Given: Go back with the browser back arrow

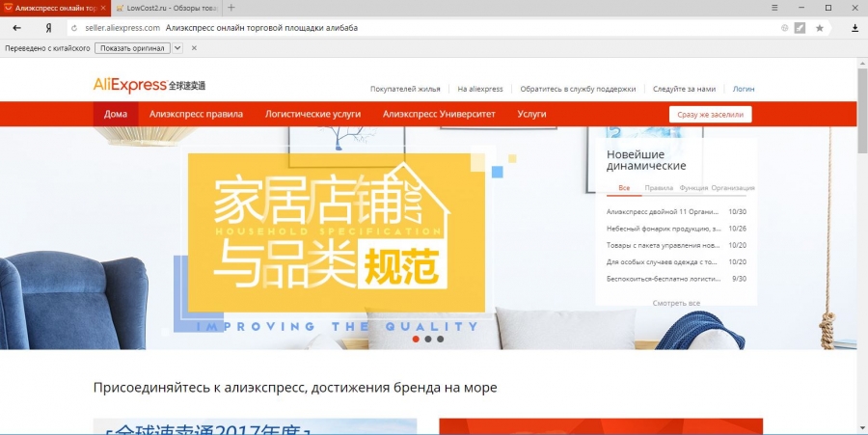Looking at the screenshot, I should tap(16, 28).
